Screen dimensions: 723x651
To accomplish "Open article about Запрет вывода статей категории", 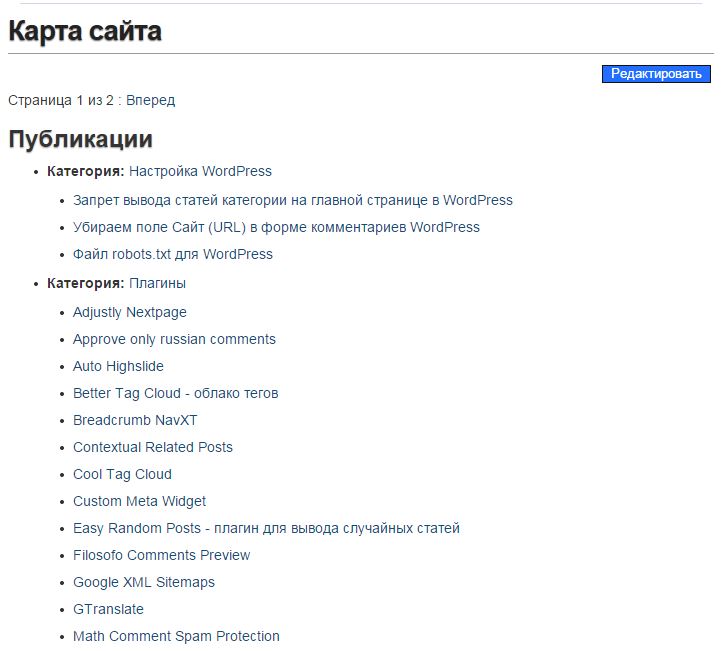I will pyautogui.click(x=292, y=200).
